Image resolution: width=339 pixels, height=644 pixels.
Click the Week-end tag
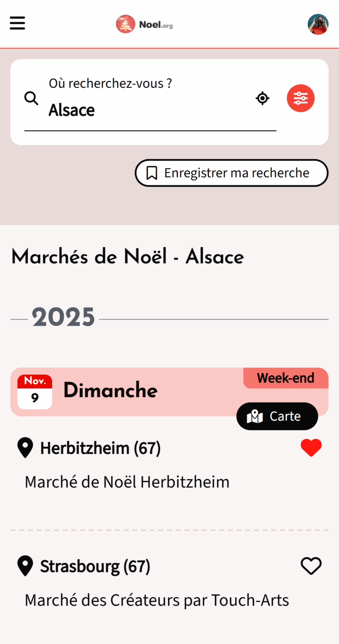286,378
